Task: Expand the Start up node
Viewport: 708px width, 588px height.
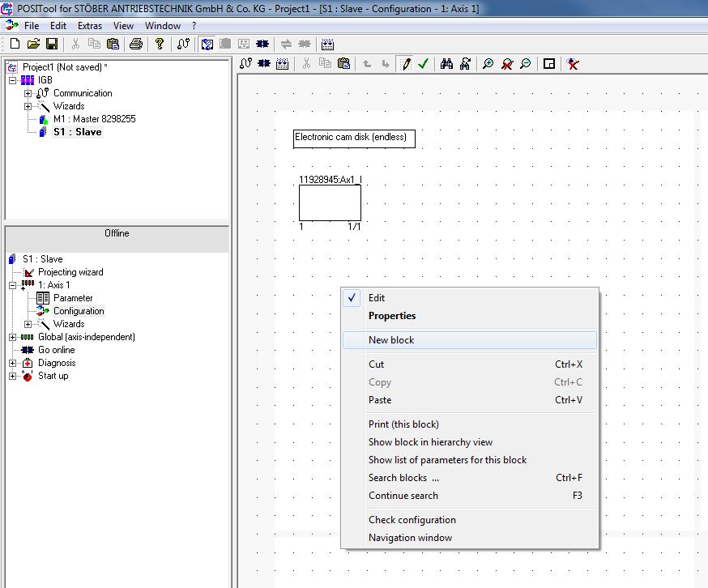Action: [x=13, y=376]
